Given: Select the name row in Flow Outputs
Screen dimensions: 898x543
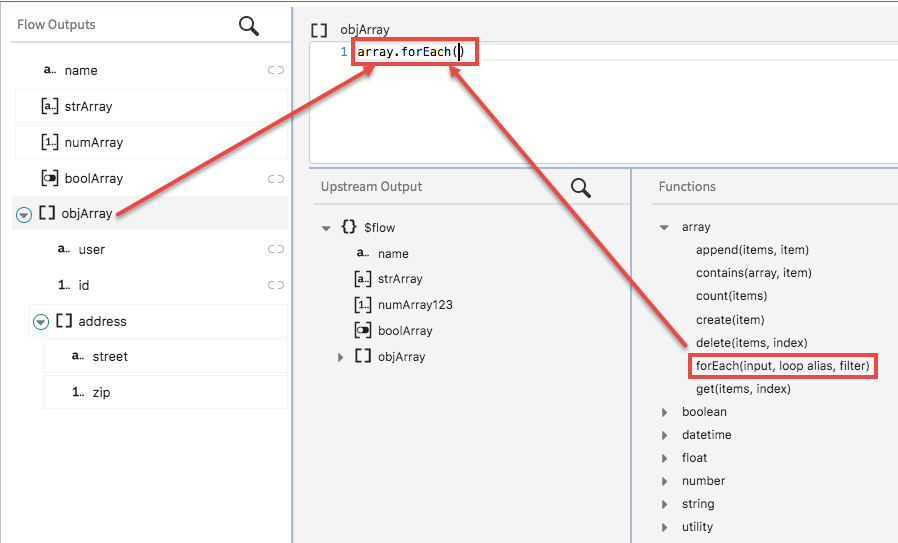Looking at the screenshot, I should (x=151, y=70).
